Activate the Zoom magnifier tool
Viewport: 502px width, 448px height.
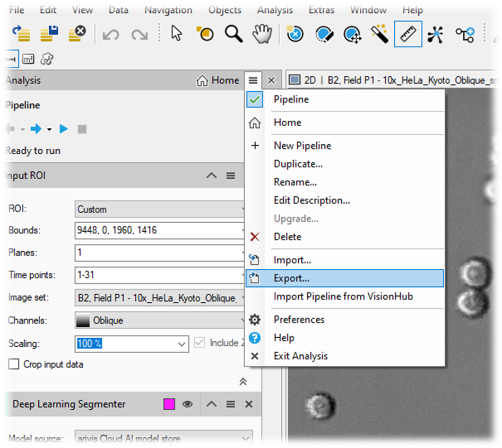point(233,33)
